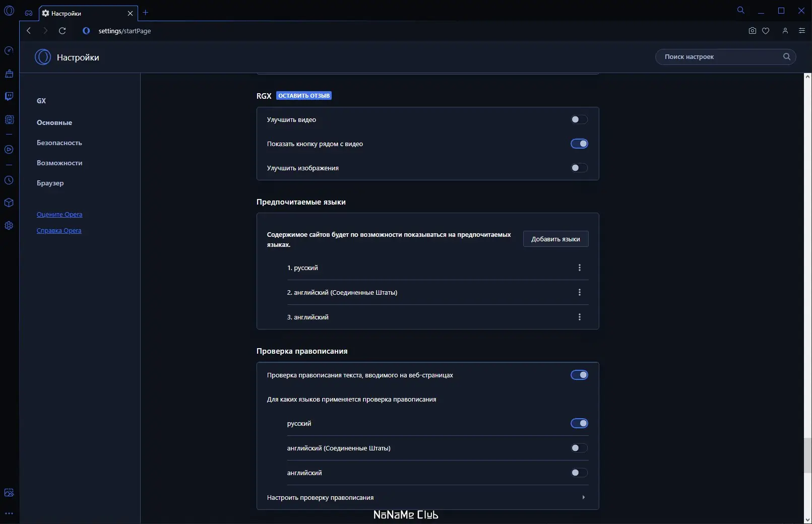812x524 pixels.
Task: Click the RGX section heading
Action: pyautogui.click(x=264, y=96)
